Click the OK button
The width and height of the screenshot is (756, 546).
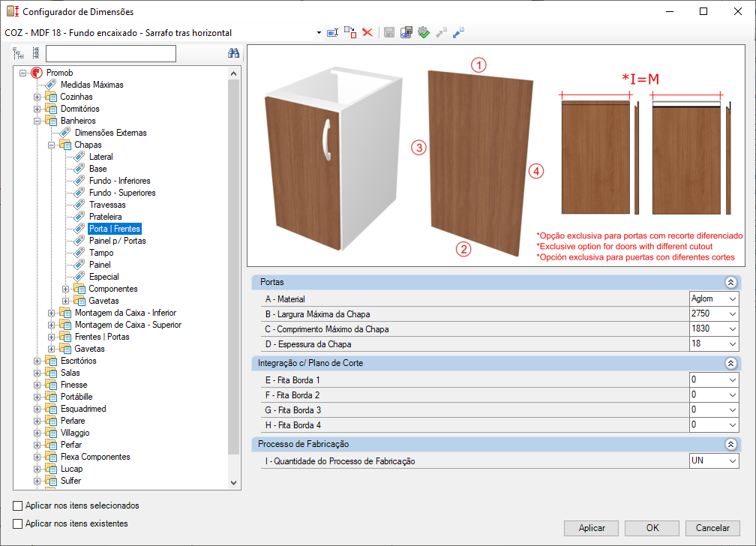652,528
